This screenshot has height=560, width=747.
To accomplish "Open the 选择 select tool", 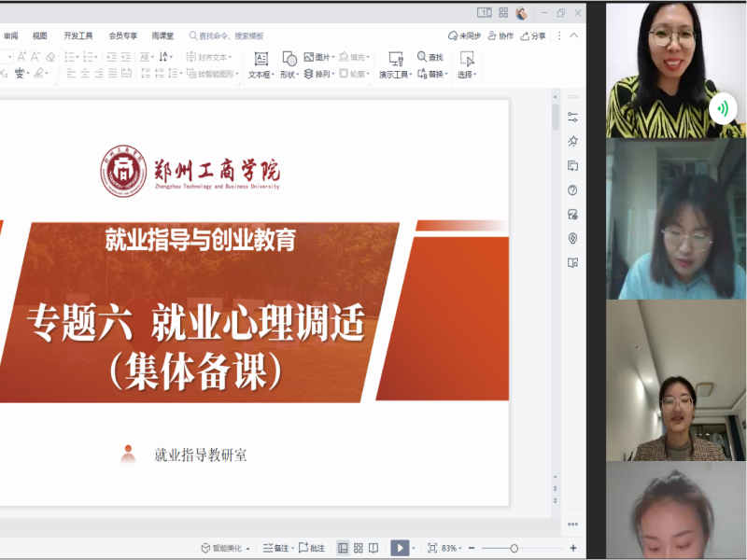I will click(x=467, y=65).
